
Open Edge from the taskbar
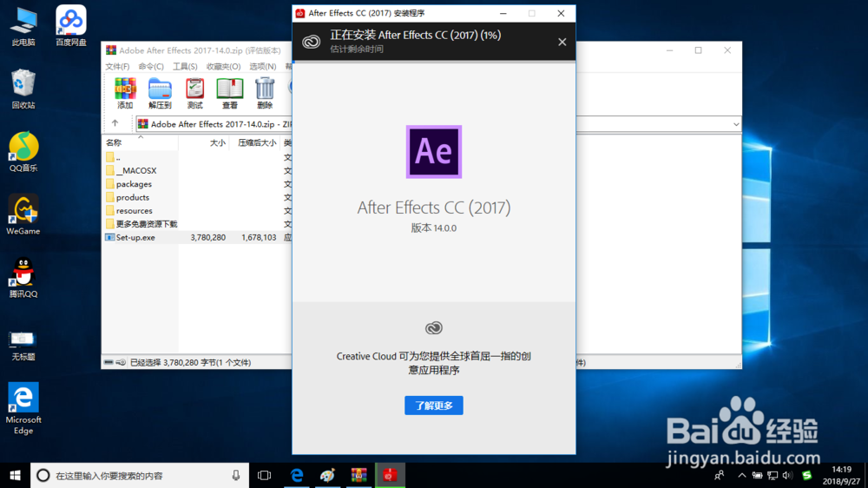tap(297, 475)
